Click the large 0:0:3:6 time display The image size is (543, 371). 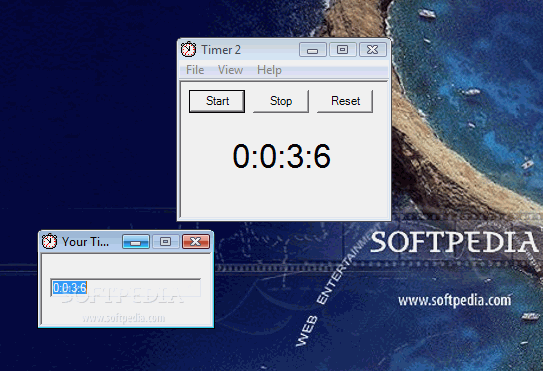[282, 156]
